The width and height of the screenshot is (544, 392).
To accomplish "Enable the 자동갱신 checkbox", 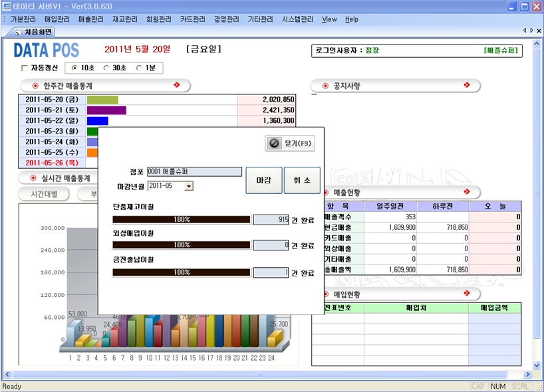I will pyautogui.click(x=25, y=68).
